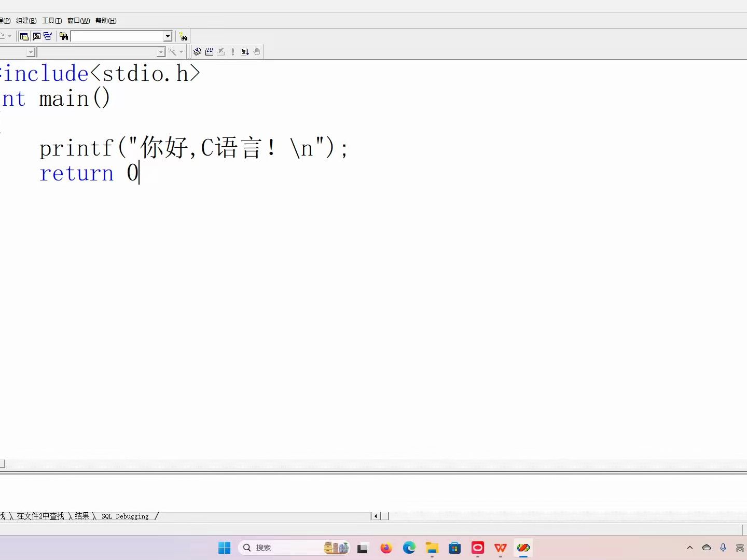Click the microphone icon in system tray
The width and height of the screenshot is (747, 560).
[723, 548]
